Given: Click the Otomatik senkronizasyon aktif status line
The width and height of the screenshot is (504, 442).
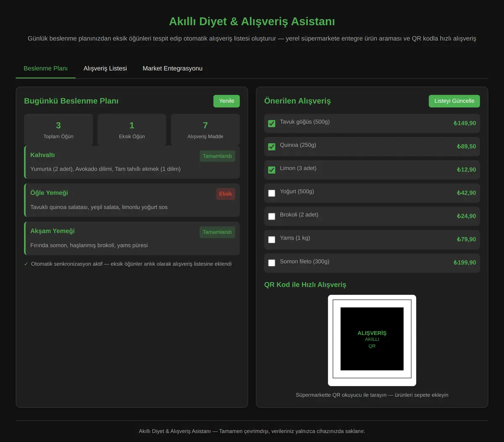Looking at the screenshot, I should [x=128, y=264].
